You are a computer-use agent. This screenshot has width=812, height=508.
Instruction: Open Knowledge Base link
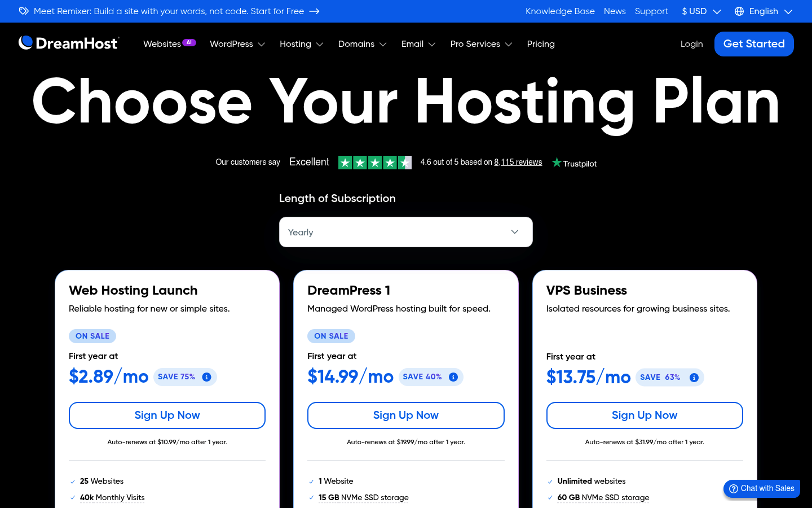tap(560, 11)
